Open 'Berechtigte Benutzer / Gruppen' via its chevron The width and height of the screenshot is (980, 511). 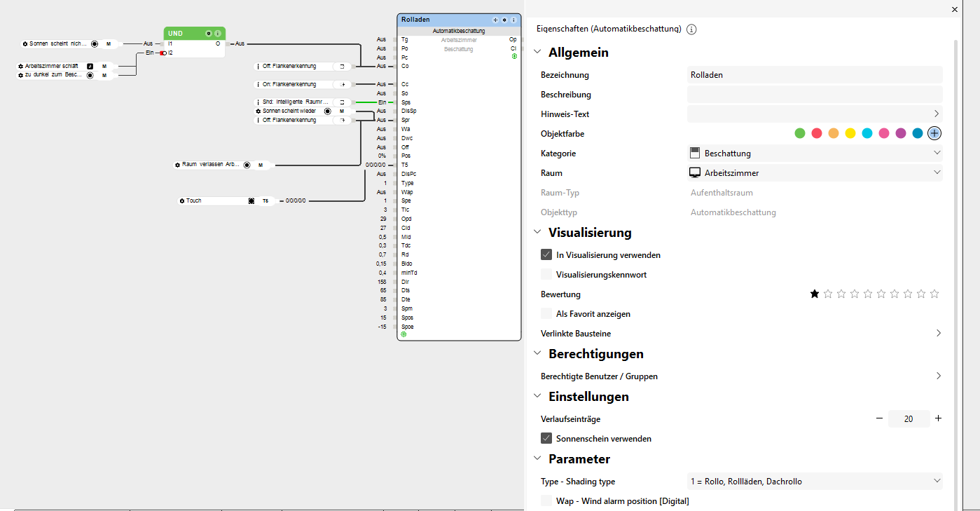coord(939,376)
